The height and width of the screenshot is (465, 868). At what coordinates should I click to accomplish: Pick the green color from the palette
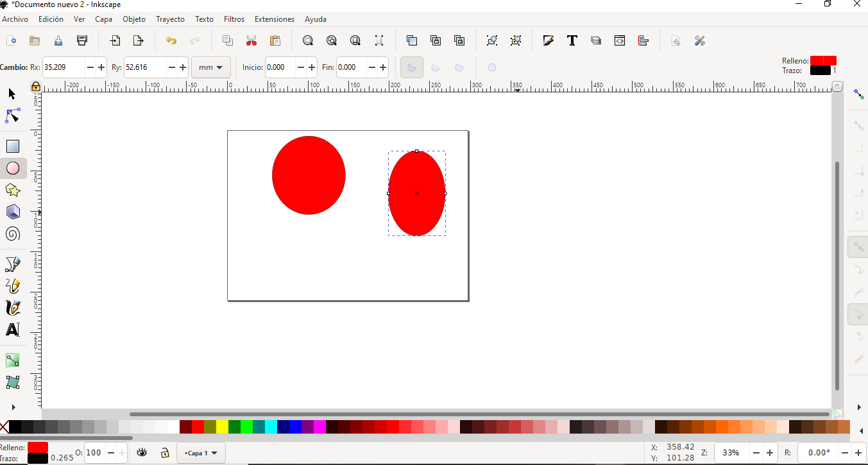pyautogui.click(x=247, y=426)
